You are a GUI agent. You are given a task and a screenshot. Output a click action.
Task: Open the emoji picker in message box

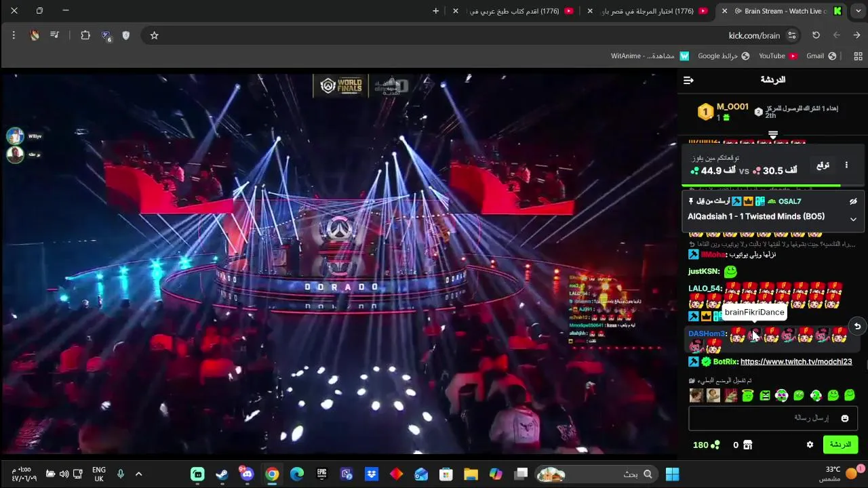coord(844,418)
